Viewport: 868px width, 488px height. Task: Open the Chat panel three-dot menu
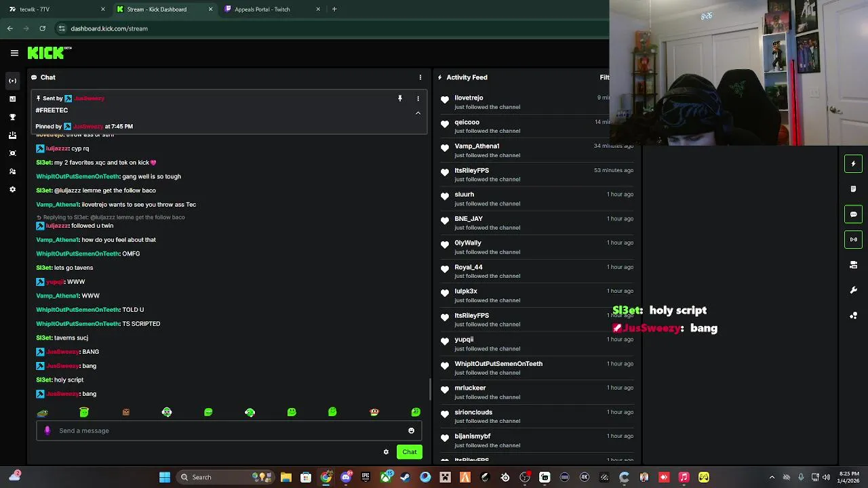click(420, 77)
